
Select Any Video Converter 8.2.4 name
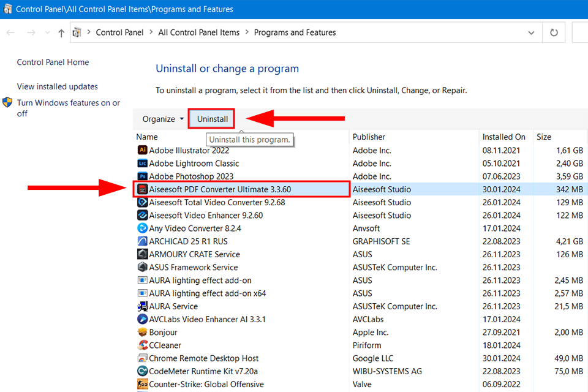point(195,228)
